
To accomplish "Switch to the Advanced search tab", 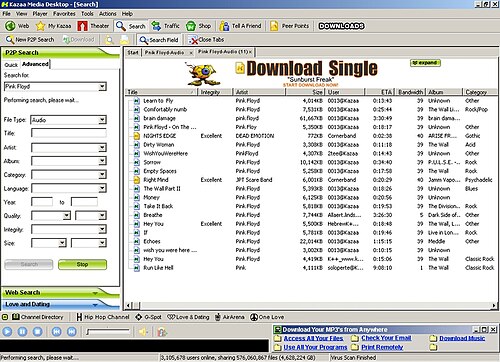I will 35,64.
